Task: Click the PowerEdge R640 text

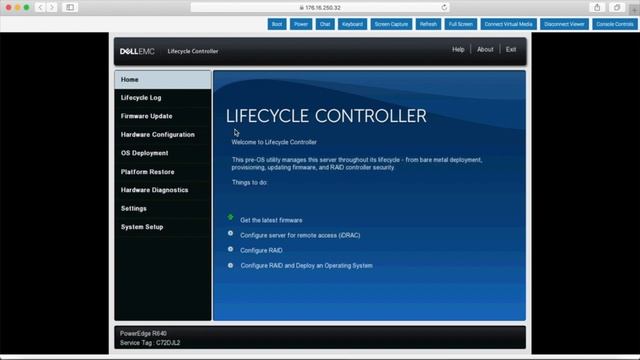Action: pos(143,333)
